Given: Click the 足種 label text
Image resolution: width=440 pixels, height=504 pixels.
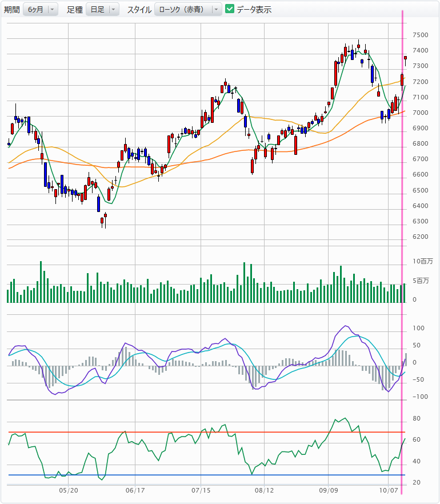Looking at the screenshot, I should 74,10.
